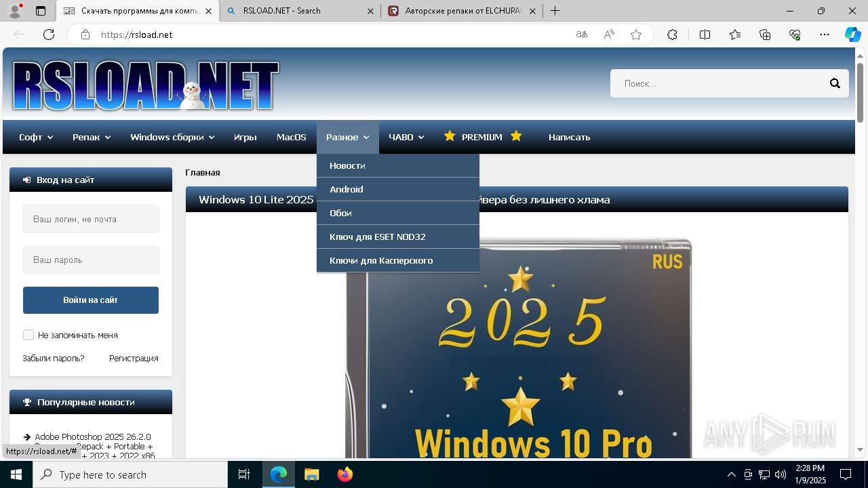Click the page vertical scrollbar thumb
The height and width of the screenshot is (488, 868).
(861, 92)
